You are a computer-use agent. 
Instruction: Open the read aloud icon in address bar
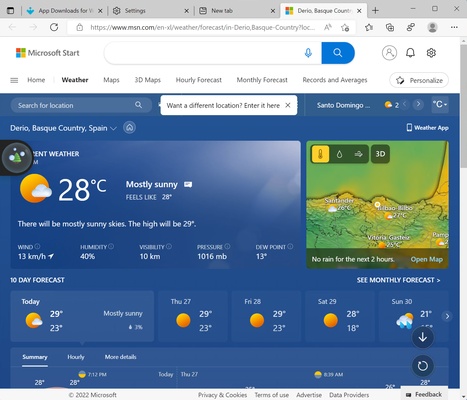327,27
